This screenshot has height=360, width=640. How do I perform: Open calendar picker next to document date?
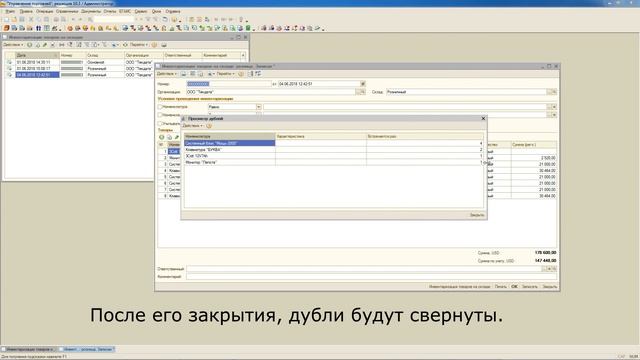coord(362,84)
